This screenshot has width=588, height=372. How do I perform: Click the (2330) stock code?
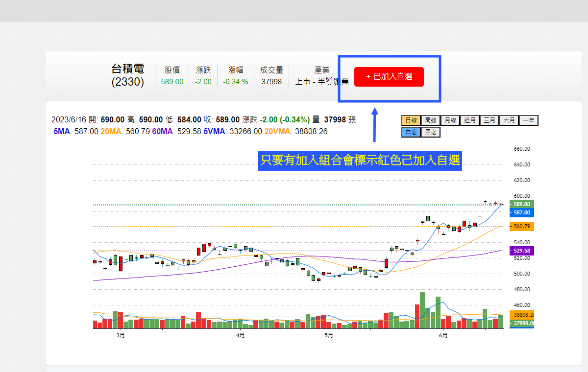[128, 82]
